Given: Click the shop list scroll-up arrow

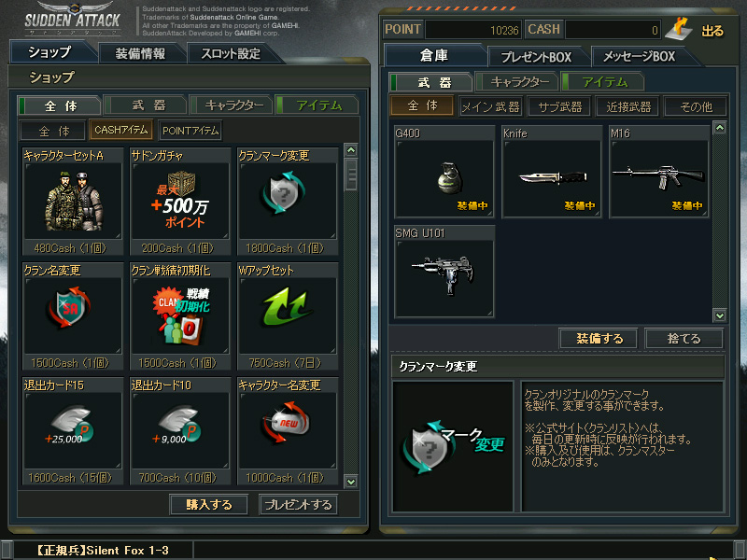Looking at the screenshot, I should point(351,150).
